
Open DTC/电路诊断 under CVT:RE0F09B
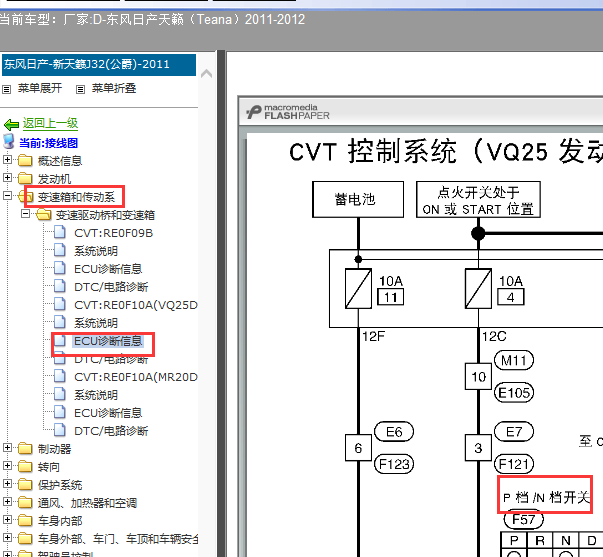coord(111,287)
